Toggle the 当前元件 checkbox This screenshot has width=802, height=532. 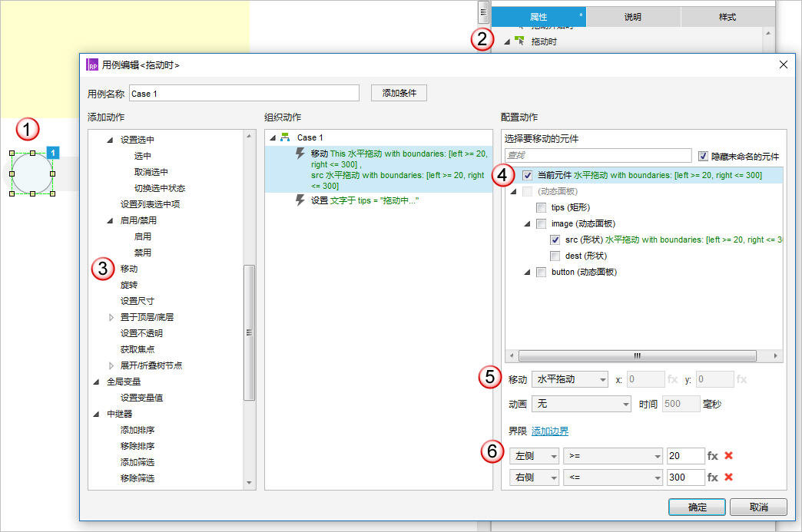click(x=527, y=175)
